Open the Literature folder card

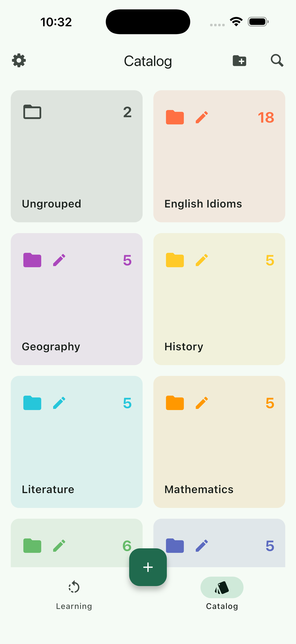(77, 448)
